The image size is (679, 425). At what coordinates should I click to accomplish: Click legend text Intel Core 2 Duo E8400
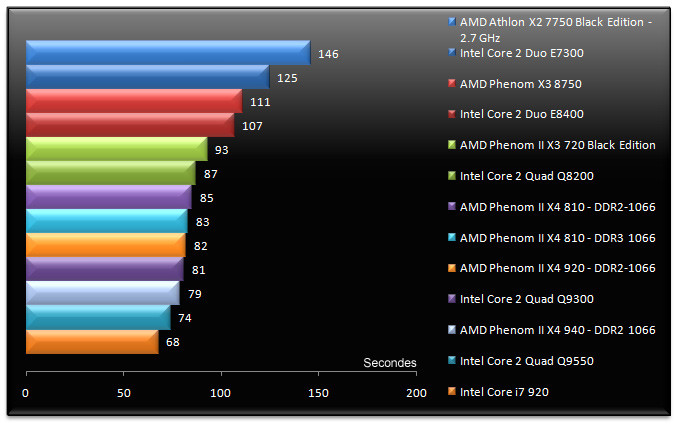[x=521, y=114]
